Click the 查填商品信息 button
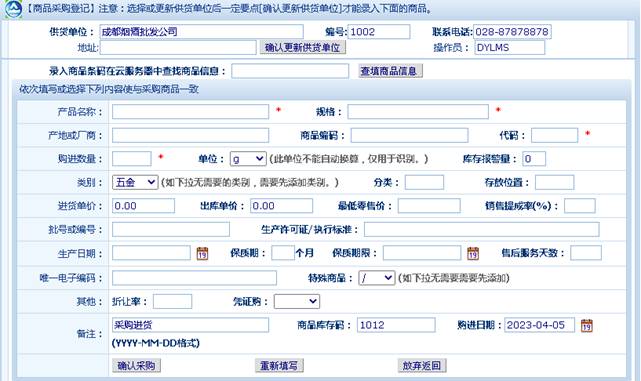The height and width of the screenshot is (381, 641). coord(390,71)
